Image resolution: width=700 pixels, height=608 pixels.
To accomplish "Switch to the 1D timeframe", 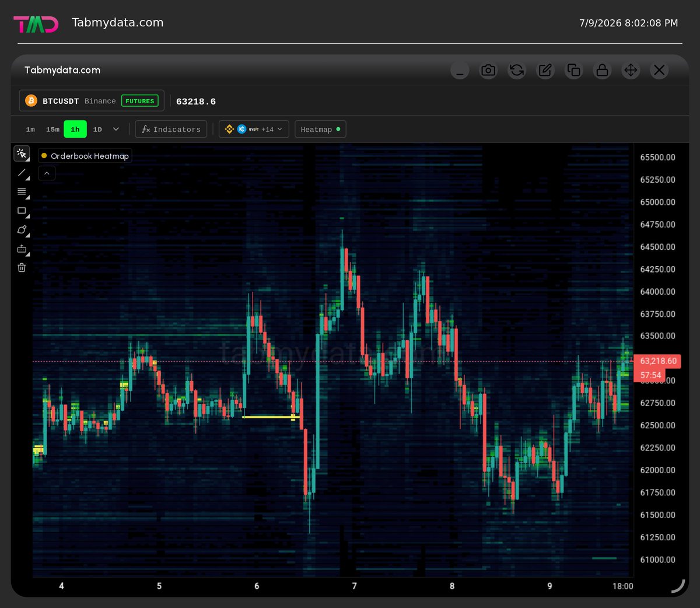I will tap(97, 130).
